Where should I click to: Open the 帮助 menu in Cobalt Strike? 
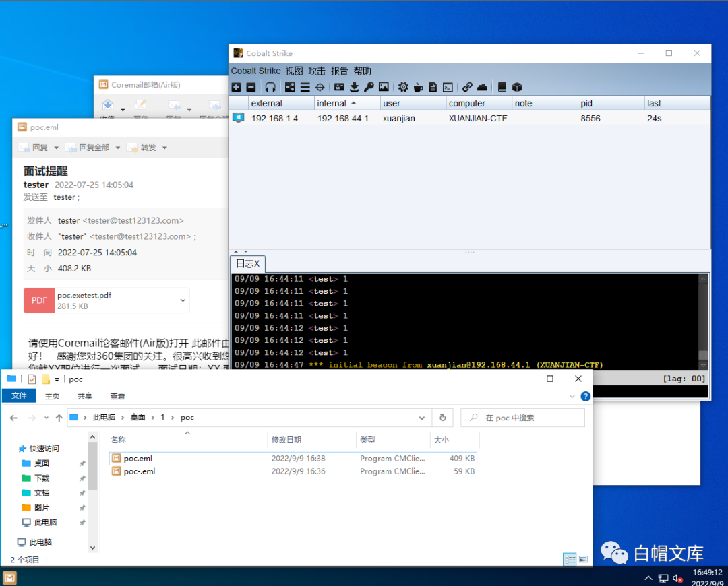point(362,71)
